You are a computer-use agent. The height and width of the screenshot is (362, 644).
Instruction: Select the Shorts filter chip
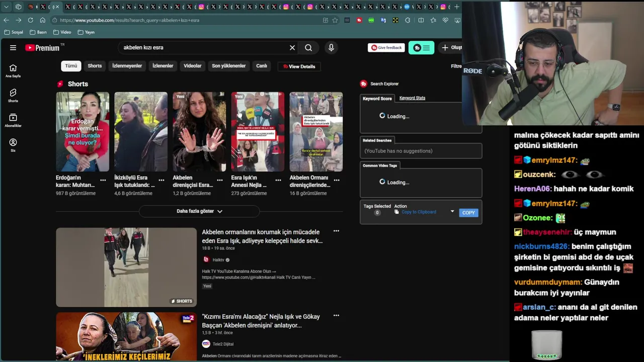[95, 66]
